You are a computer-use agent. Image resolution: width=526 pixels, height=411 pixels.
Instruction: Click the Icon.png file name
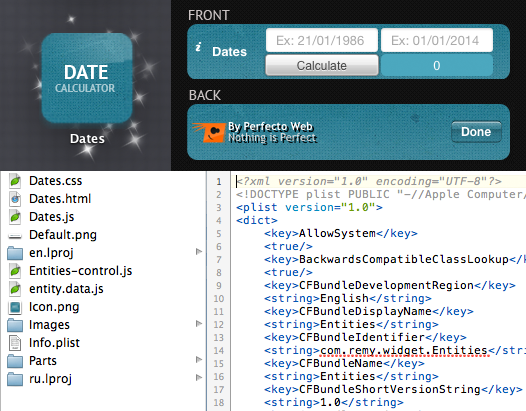54,307
